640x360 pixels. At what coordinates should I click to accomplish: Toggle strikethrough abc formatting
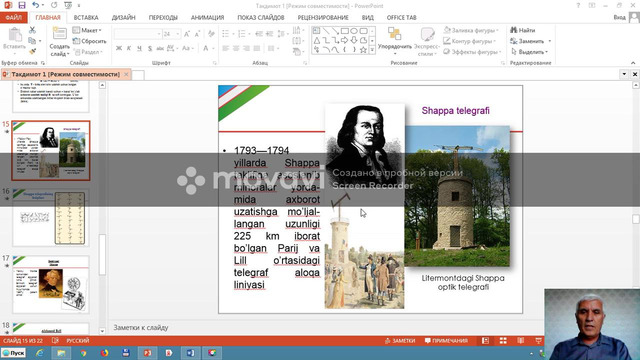tap(160, 48)
